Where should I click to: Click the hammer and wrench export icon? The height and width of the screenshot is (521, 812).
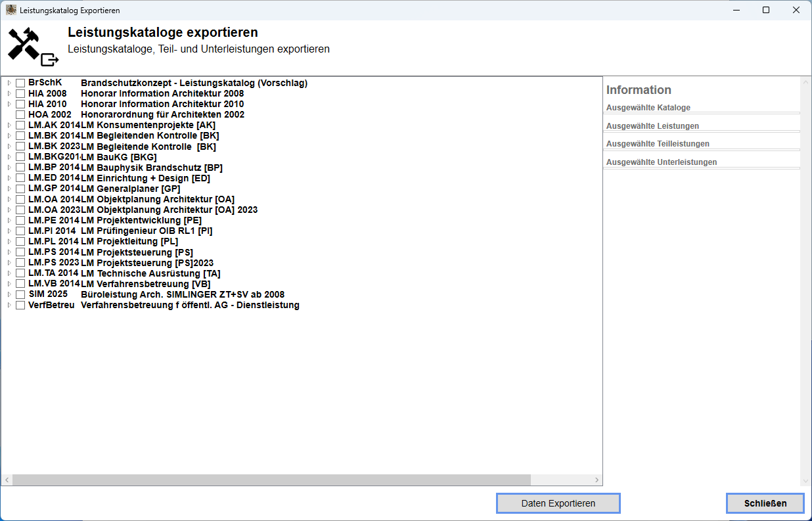click(x=32, y=47)
